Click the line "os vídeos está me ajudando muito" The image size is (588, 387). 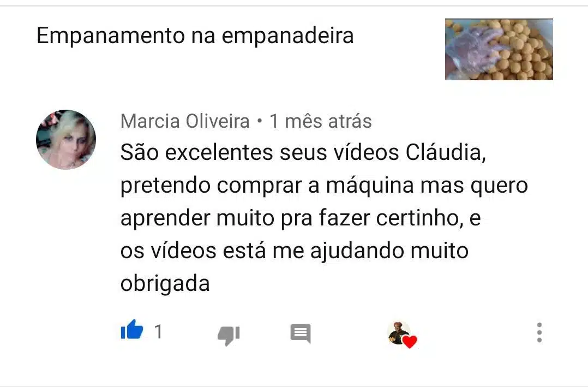point(295,251)
